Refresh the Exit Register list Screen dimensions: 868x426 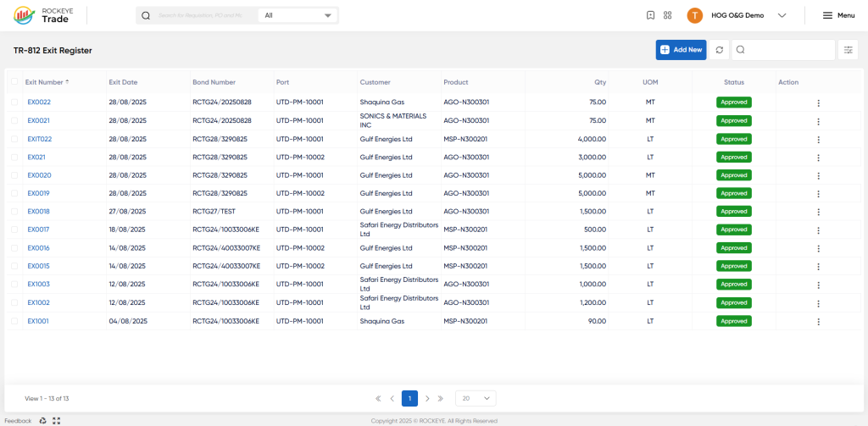coord(719,50)
